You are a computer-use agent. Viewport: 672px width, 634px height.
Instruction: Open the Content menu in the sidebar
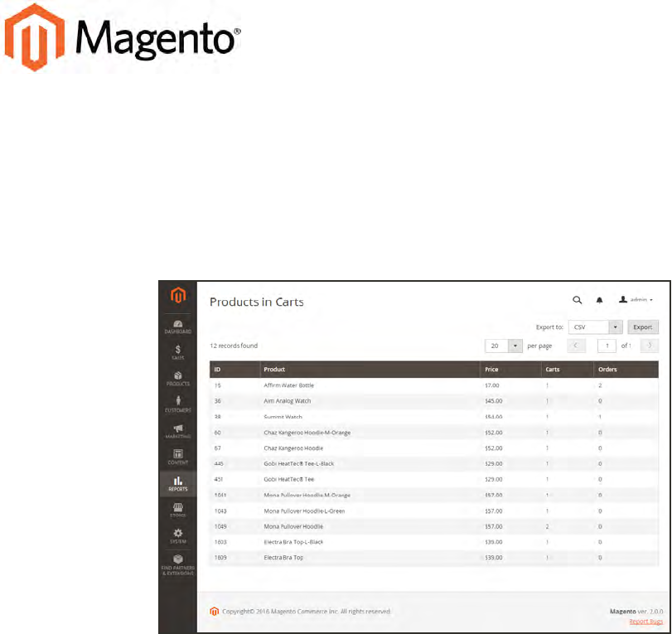click(x=178, y=457)
